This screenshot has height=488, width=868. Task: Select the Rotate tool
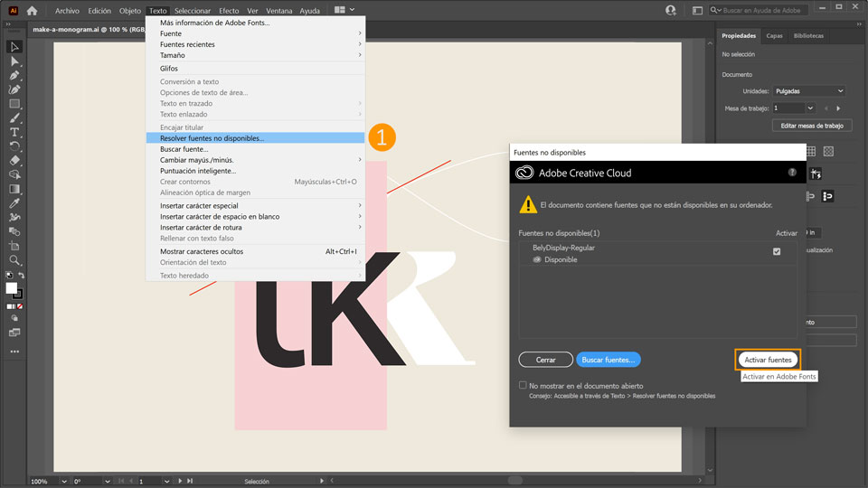click(x=15, y=146)
